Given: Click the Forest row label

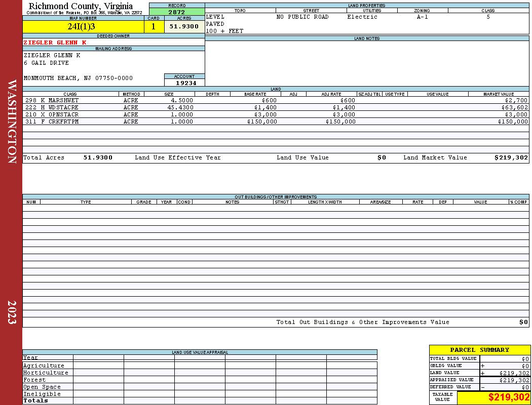Looking at the screenshot, I should click(x=34, y=380).
